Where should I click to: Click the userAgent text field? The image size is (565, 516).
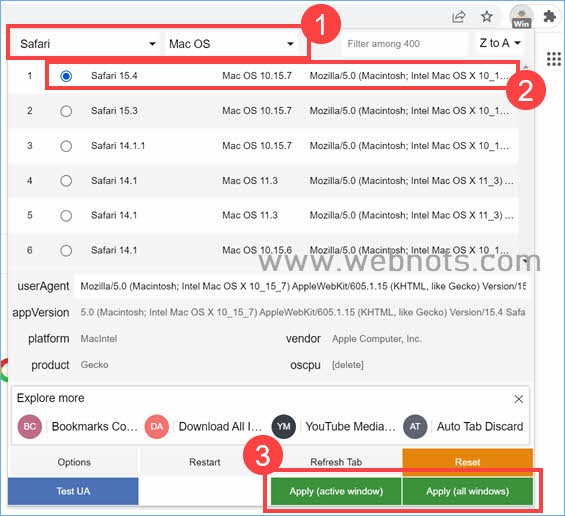pos(302,286)
